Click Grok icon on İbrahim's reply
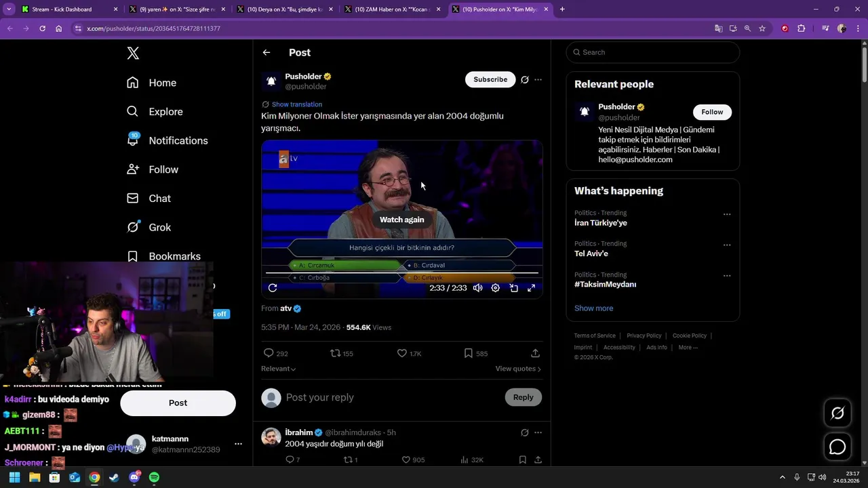 (525, 432)
